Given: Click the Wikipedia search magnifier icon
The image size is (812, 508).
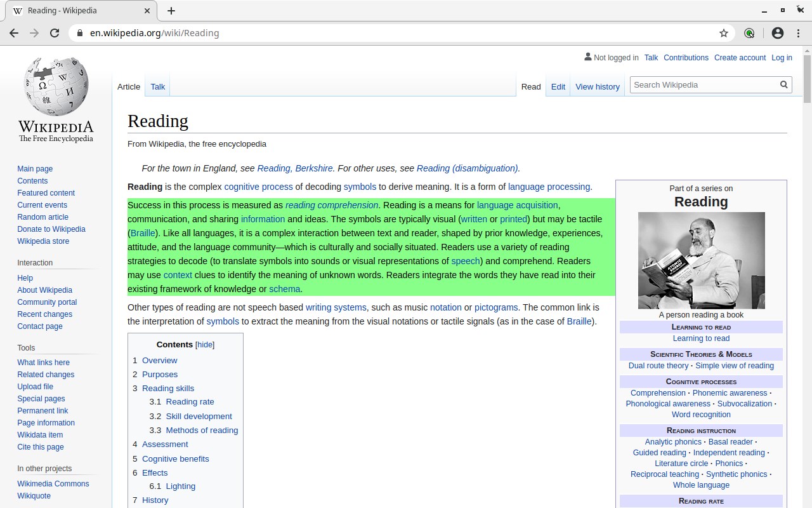Looking at the screenshot, I should click(x=784, y=84).
